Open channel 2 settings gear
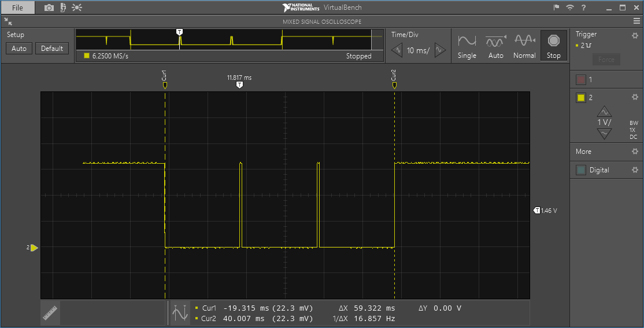The width and height of the screenshot is (644, 328). [635, 97]
